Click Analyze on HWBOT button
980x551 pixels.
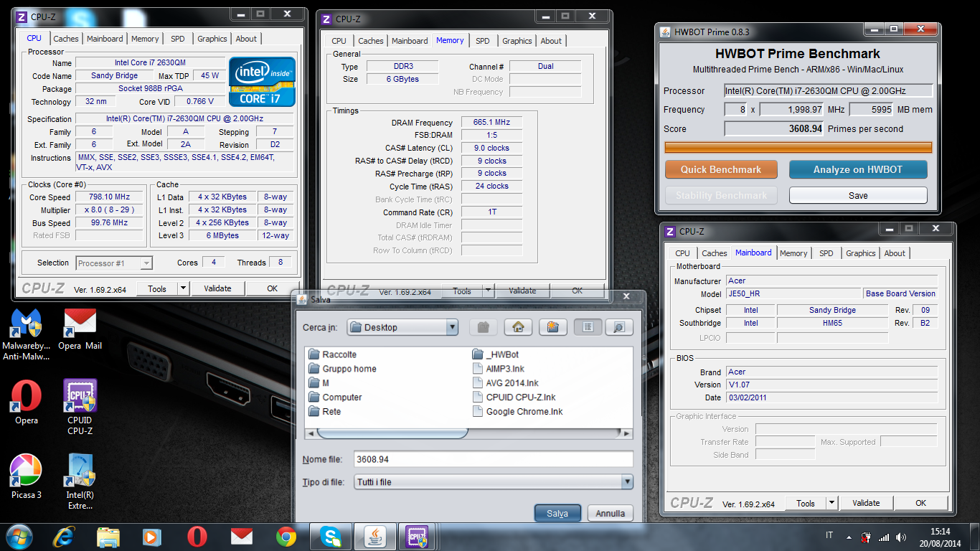click(x=858, y=169)
